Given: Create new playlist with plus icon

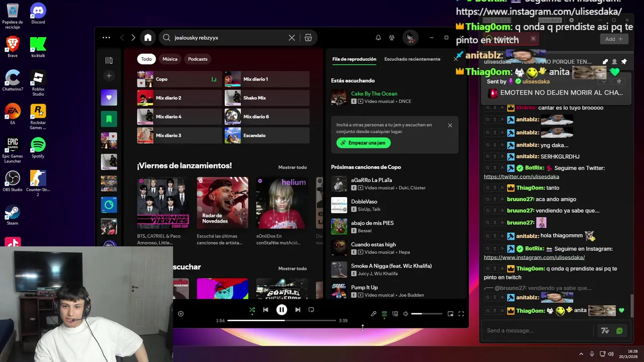Looking at the screenshot, I should click(x=109, y=76).
